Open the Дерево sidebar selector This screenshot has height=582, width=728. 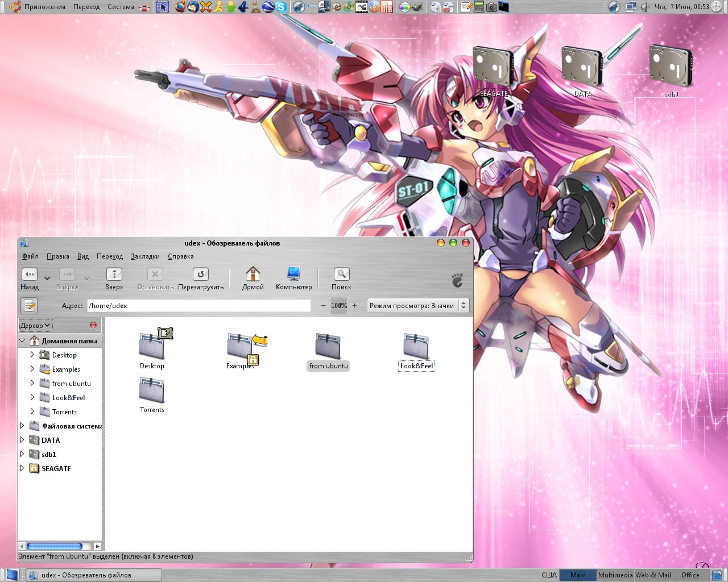click(36, 326)
